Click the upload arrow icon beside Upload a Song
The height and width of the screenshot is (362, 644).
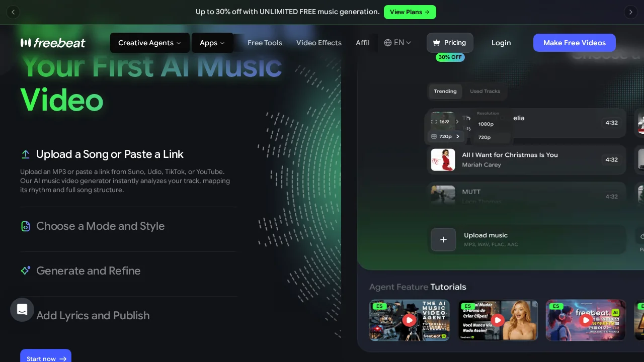tap(26, 154)
